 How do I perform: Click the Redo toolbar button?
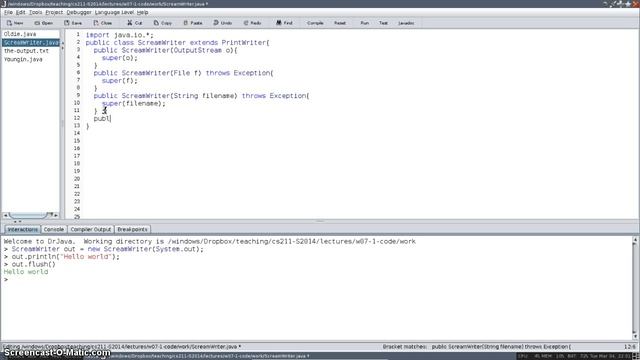pos(253,23)
